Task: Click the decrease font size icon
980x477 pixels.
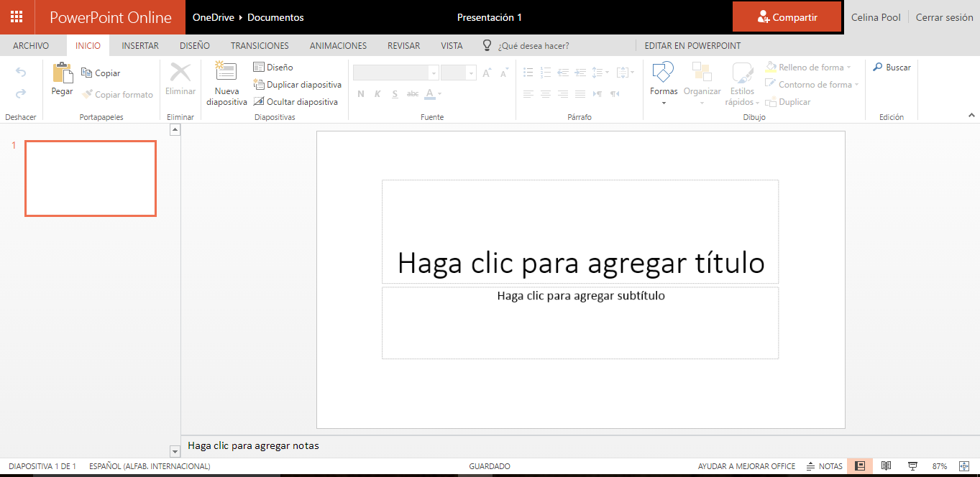Action: 504,73
